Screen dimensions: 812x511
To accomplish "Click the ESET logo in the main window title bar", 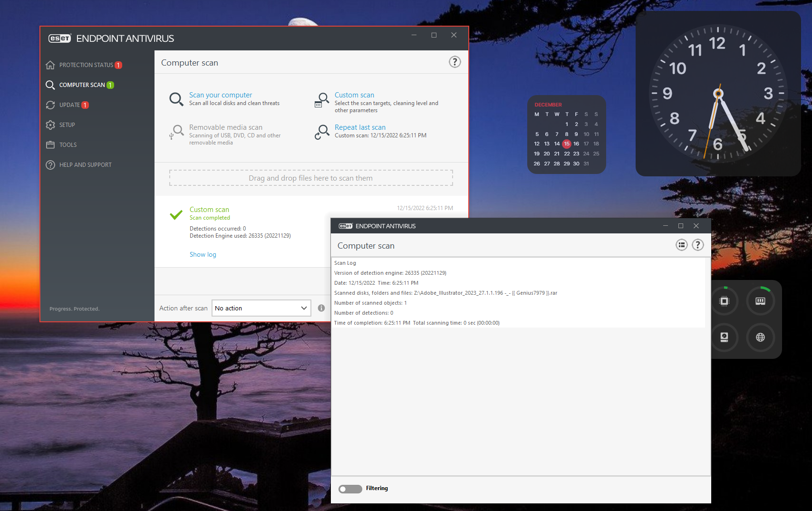I will [60, 39].
